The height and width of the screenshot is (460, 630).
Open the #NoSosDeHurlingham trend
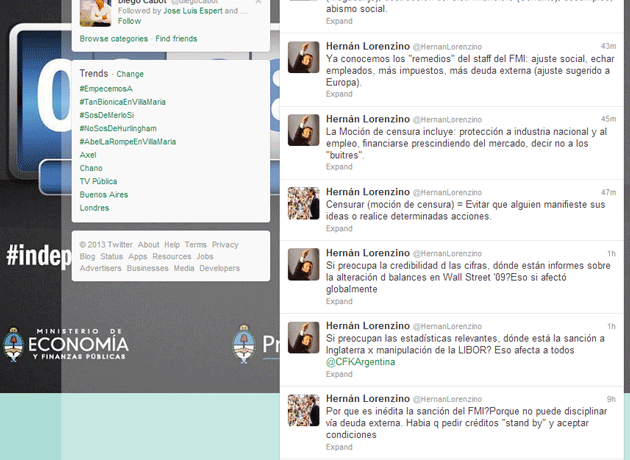[118, 129]
